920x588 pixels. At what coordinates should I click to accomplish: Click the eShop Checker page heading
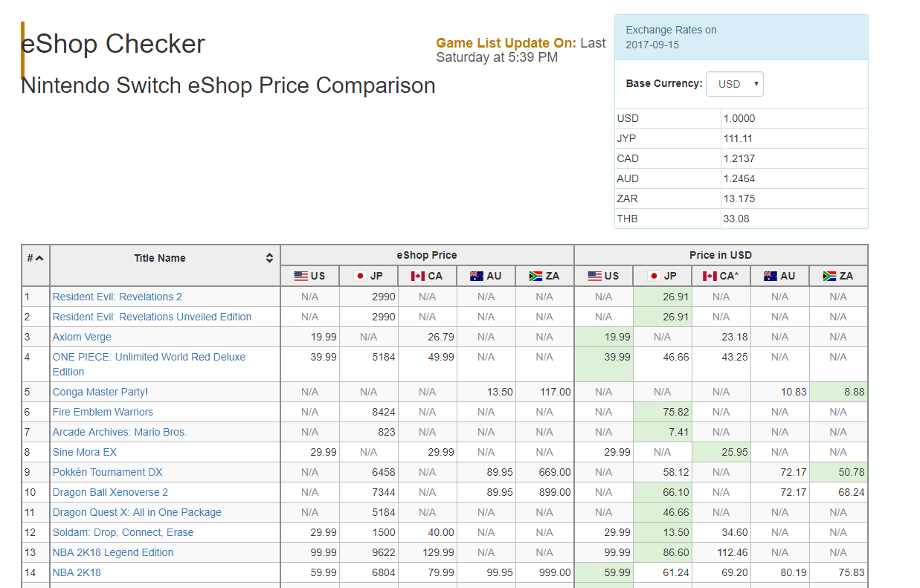coord(113,44)
